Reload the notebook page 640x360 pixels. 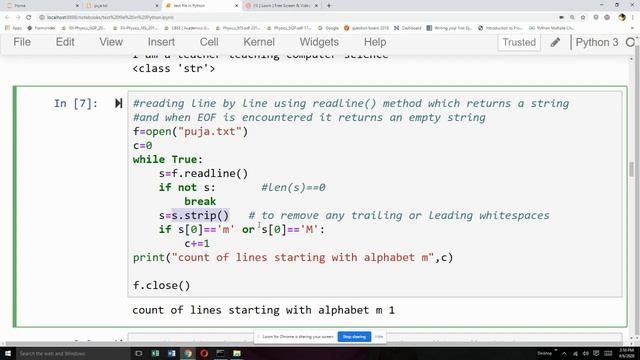29,17
